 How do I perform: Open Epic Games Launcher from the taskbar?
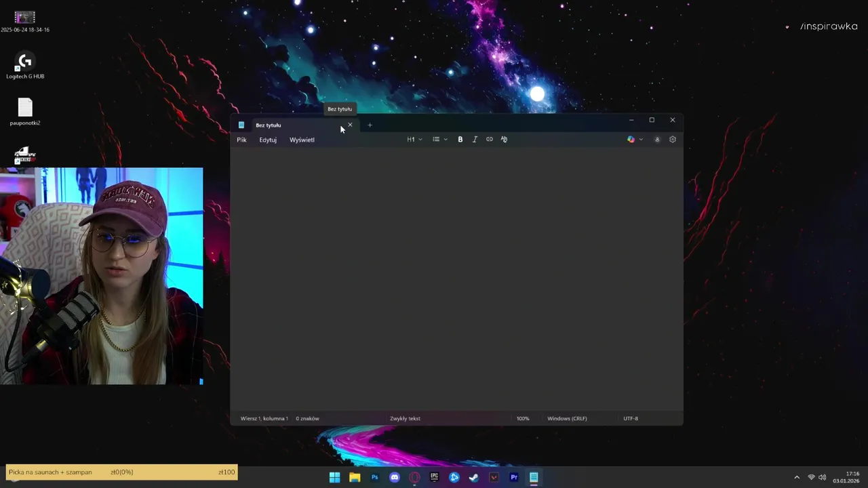[435, 478]
